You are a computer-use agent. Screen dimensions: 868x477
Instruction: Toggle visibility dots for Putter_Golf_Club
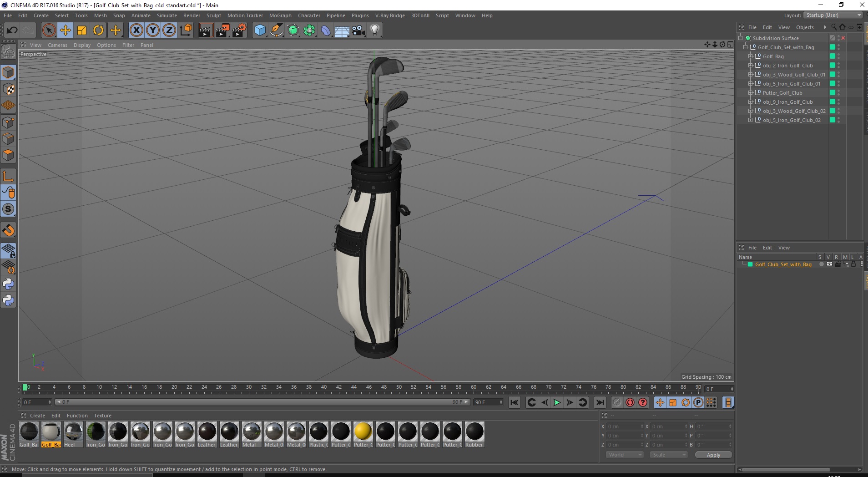[x=839, y=93]
